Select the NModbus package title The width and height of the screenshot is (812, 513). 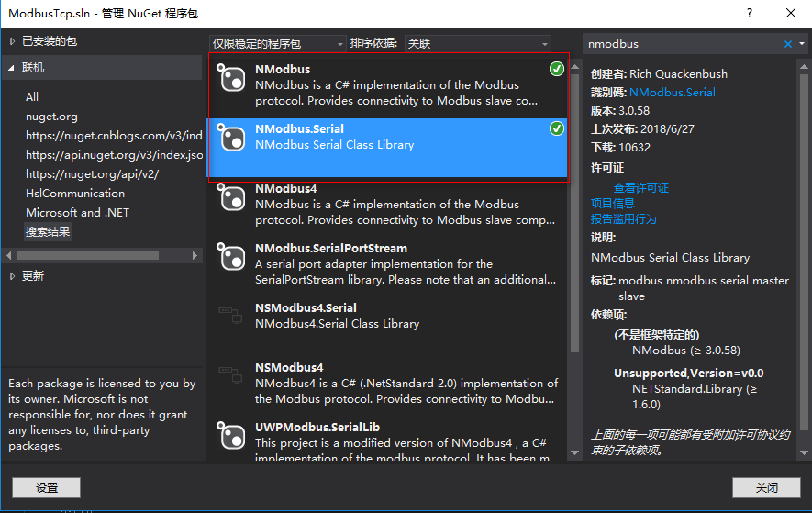pyautogui.click(x=283, y=69)
